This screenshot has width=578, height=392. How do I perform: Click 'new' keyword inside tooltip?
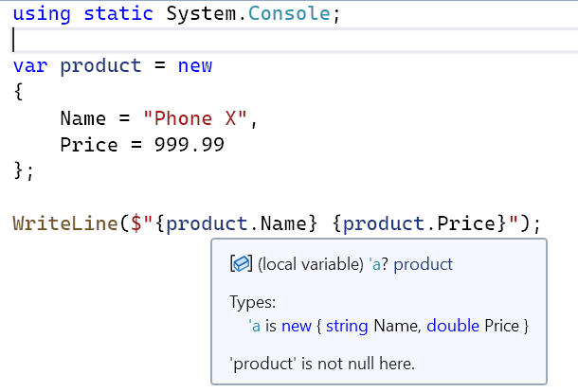point(297,327)
